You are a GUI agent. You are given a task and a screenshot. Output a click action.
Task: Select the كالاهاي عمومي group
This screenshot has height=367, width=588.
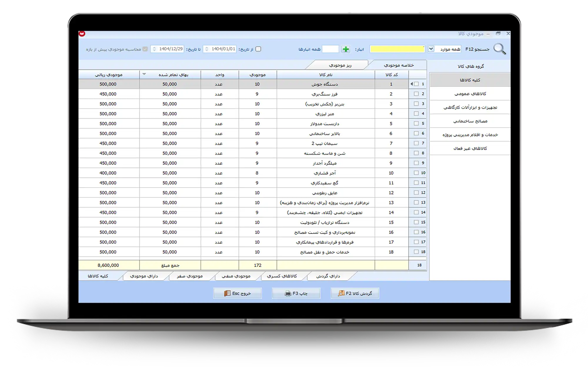[470, 94]
